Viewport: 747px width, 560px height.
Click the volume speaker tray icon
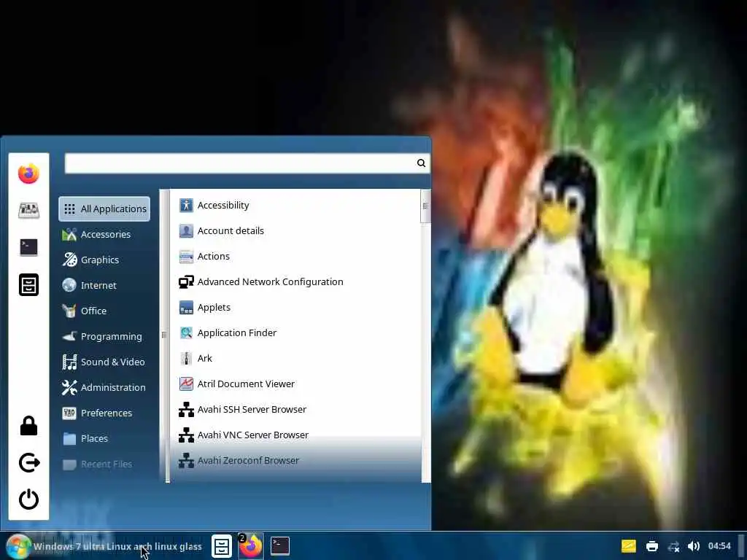click(694, 546)
